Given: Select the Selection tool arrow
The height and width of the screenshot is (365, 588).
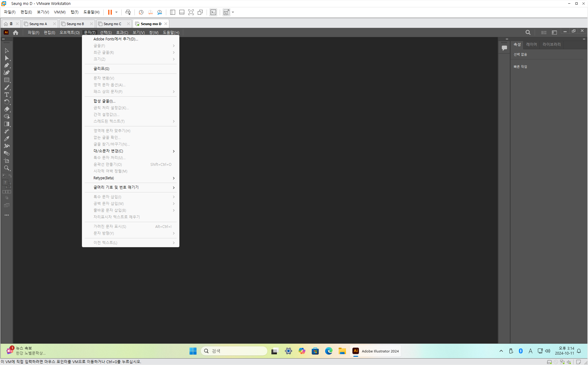Looking at the screenshot, I should point(7,50).
